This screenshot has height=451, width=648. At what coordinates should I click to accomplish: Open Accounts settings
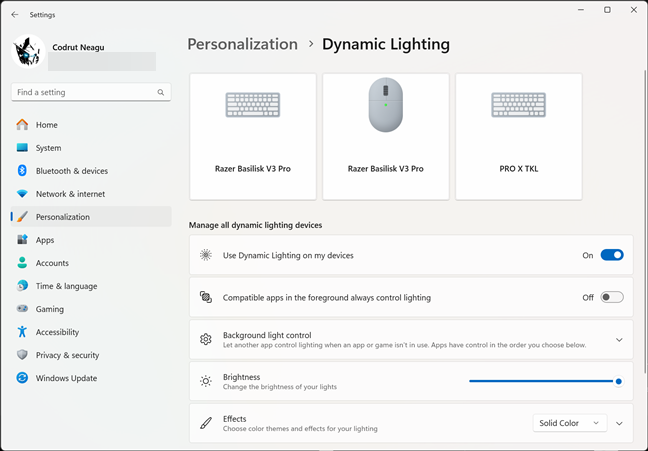[91, 263]
